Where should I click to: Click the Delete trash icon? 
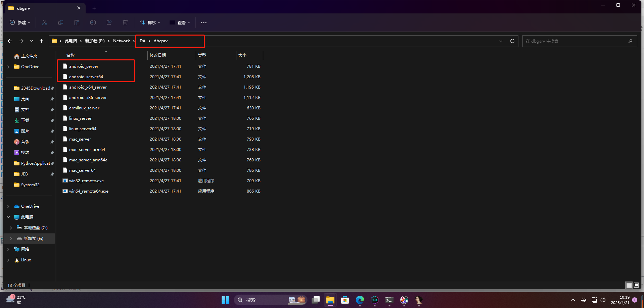point(125,22)
